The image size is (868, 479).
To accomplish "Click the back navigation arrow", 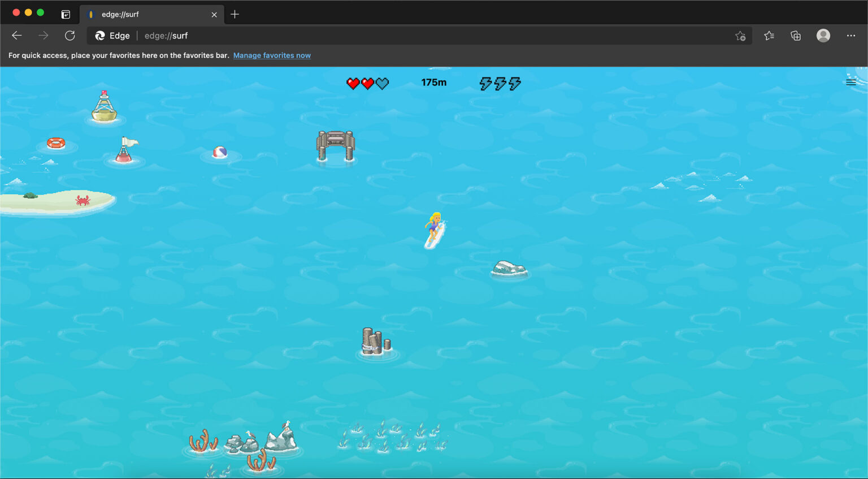I will [16, 35].
